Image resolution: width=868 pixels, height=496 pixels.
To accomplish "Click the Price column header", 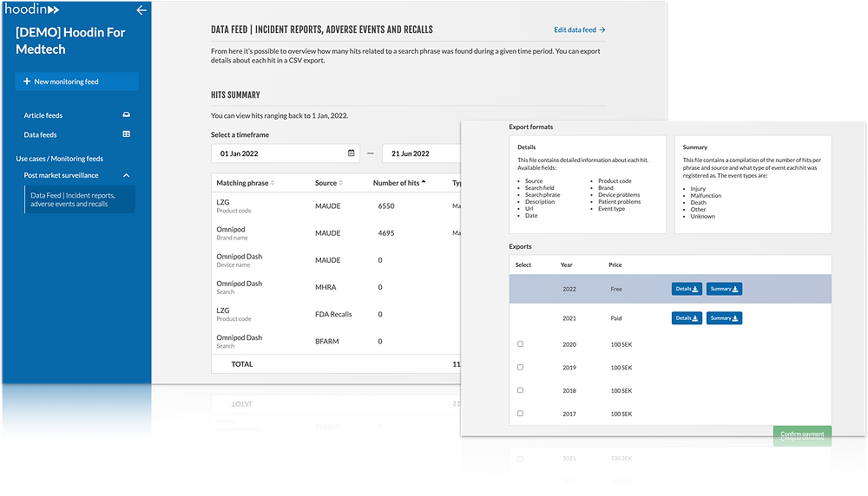I will click(615, 264).
